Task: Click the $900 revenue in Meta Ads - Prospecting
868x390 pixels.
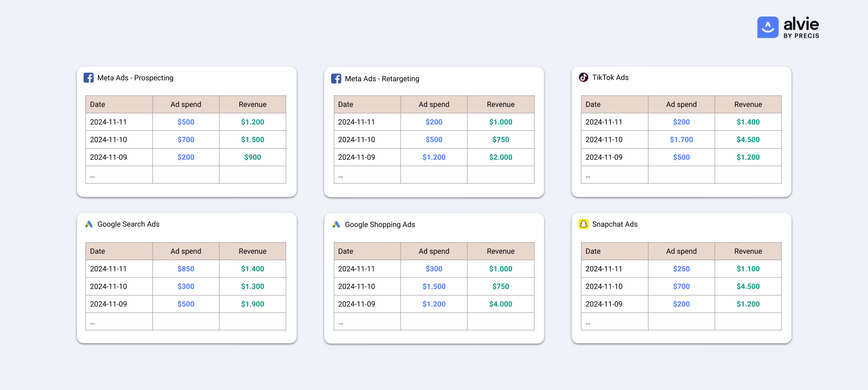Action: click(x=253, y=157)
